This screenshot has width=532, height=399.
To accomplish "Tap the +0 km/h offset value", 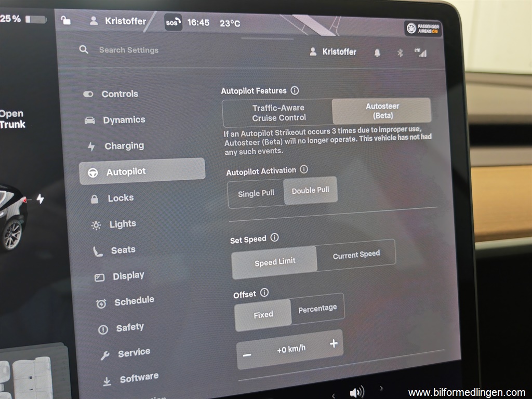I will pos(291,349).
